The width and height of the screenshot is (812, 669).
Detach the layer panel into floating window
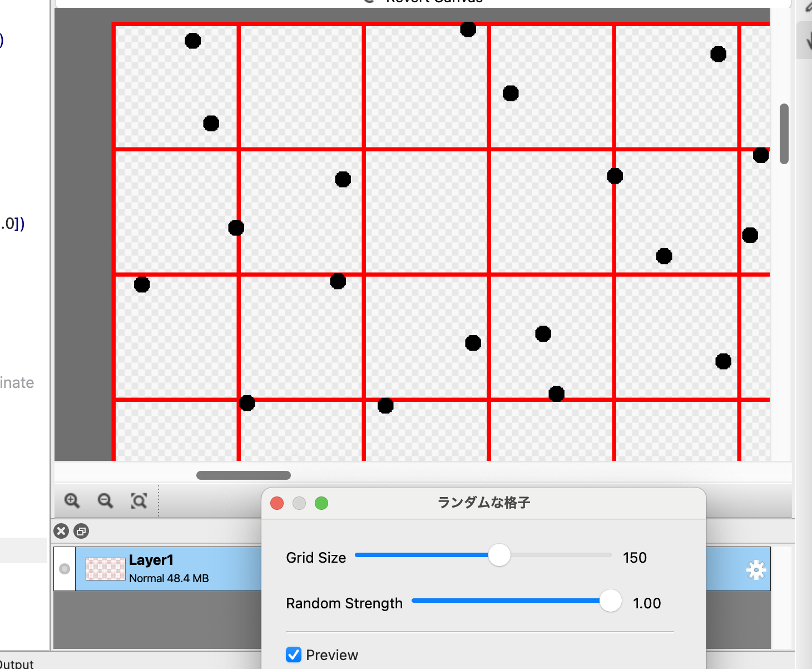(x=81, y=531)
